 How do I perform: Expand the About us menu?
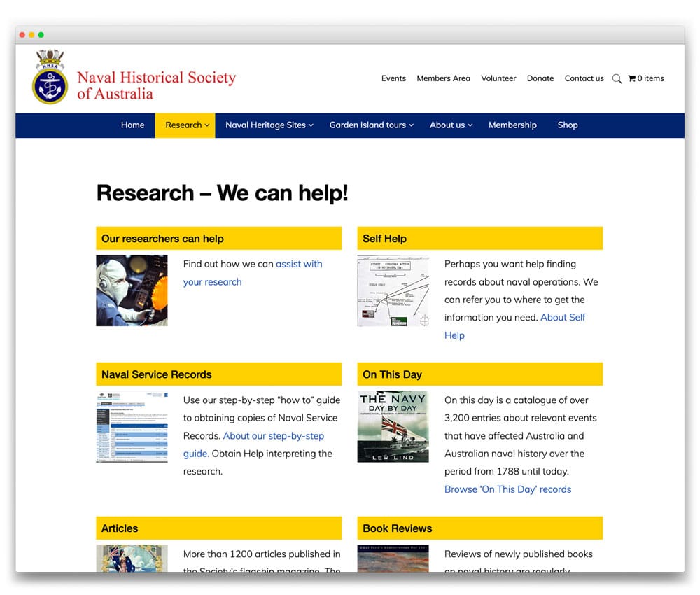pyautogui.click(x=451, y=125)
